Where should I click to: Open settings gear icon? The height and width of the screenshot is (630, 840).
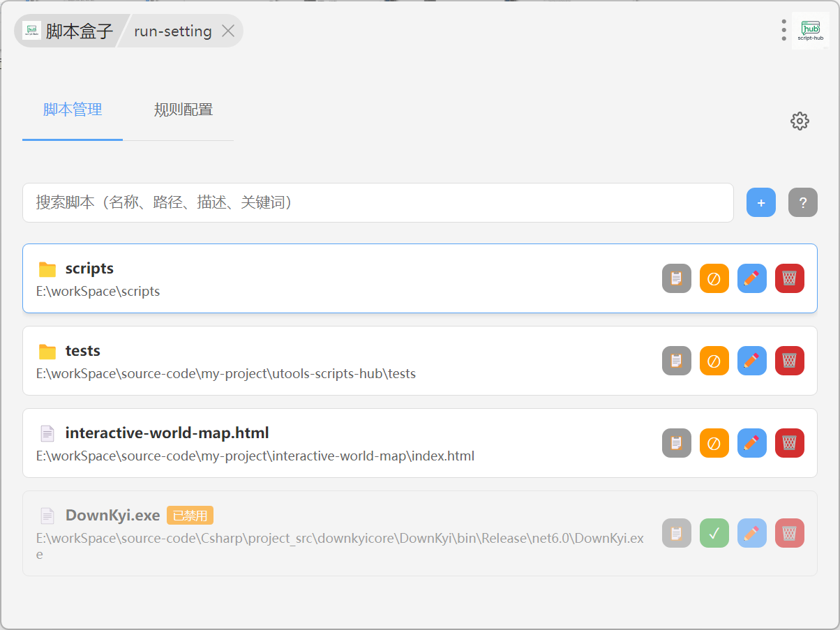click(800, 121)
